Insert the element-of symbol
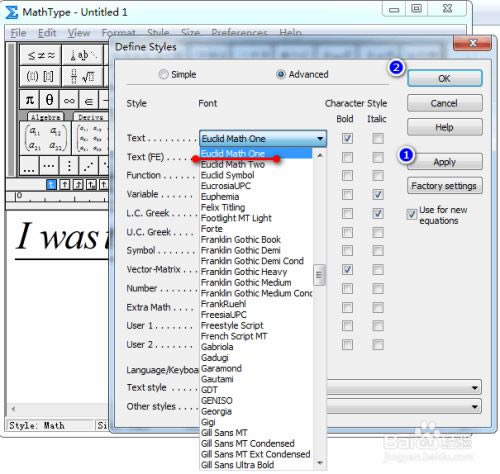Image resolution: width=500 pixels, height=474 pixels. (x=89, y=100)
